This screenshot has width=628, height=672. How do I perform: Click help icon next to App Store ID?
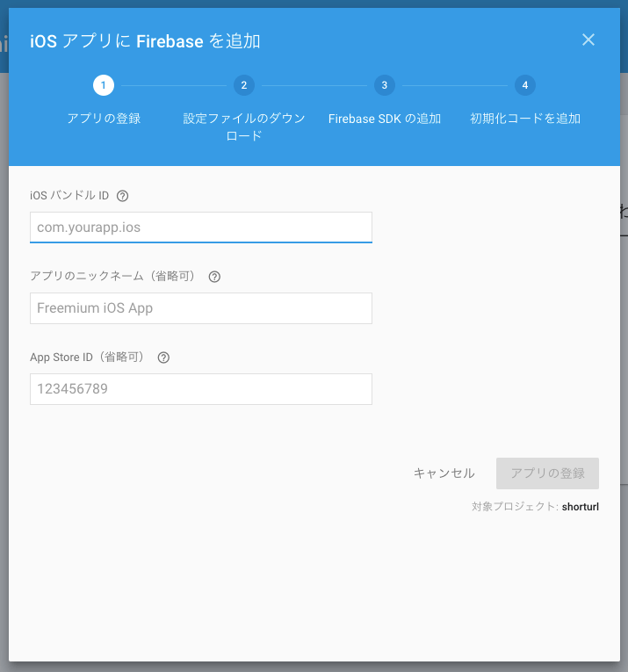coord(163,358)
